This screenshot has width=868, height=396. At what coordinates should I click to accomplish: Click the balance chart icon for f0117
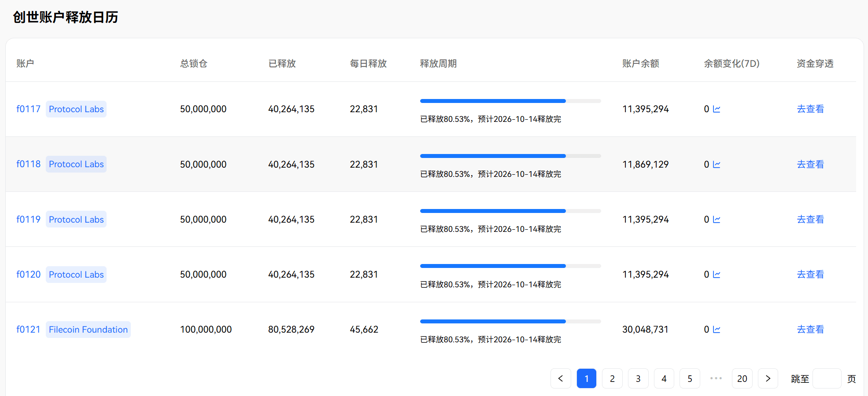(x=717, y=109)
